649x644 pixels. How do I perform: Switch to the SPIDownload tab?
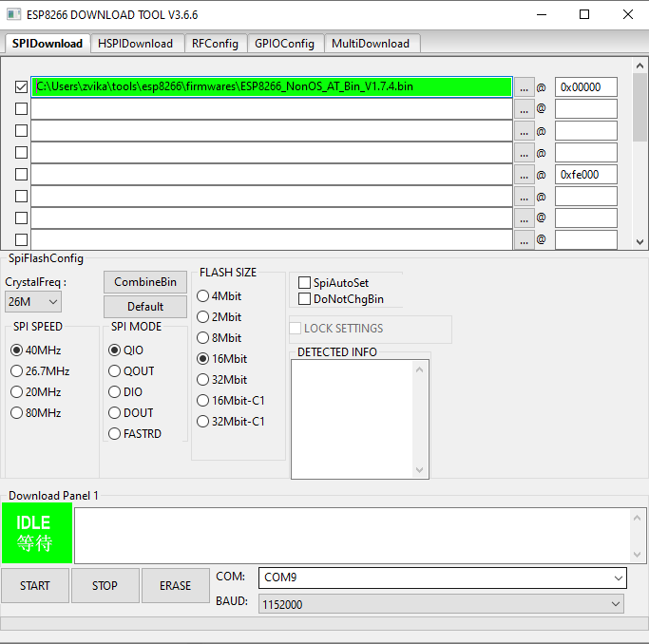48,44
